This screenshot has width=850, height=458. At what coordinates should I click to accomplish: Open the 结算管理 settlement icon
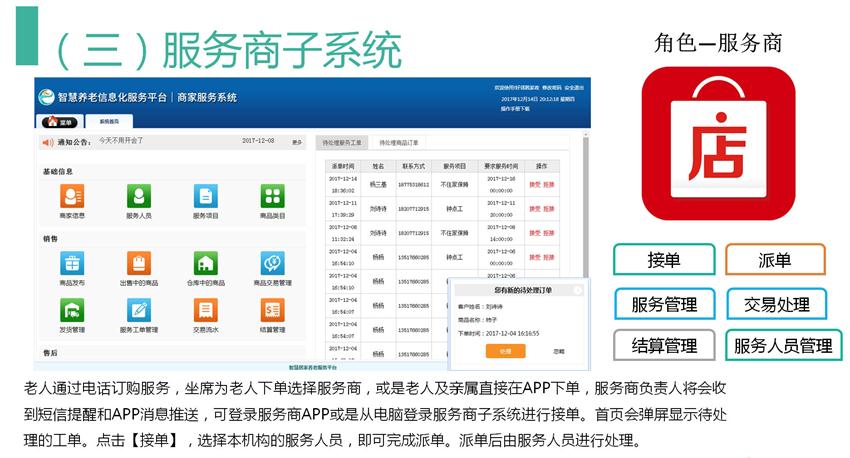coord(272,311)
